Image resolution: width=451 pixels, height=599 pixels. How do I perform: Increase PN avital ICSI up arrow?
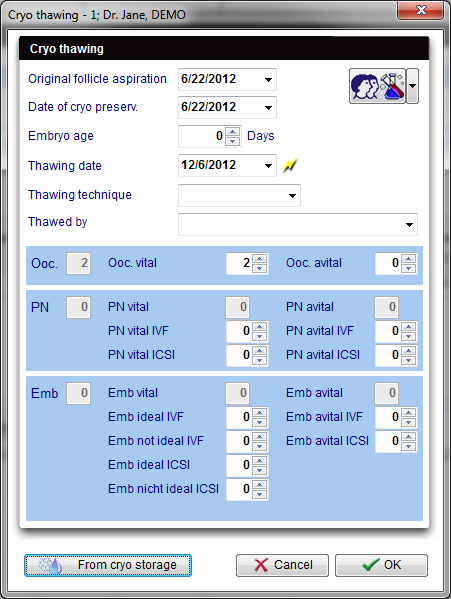click(409, 350)
